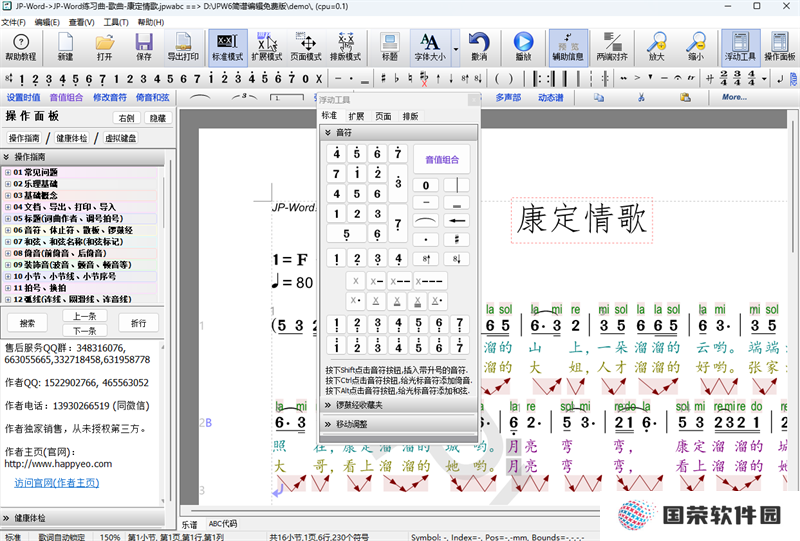Save the score with 保存 icon

(144, 47)
